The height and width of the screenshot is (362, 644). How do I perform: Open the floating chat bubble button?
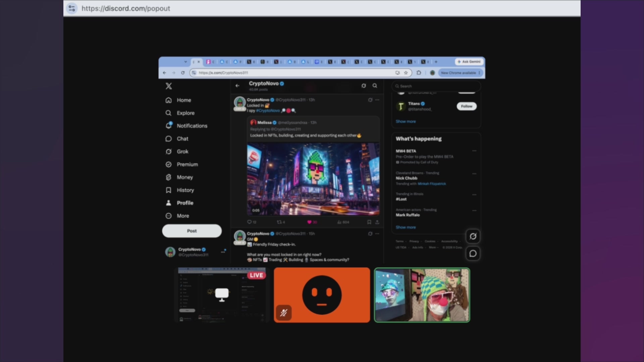pyautogui.click(x=473, y=253)
